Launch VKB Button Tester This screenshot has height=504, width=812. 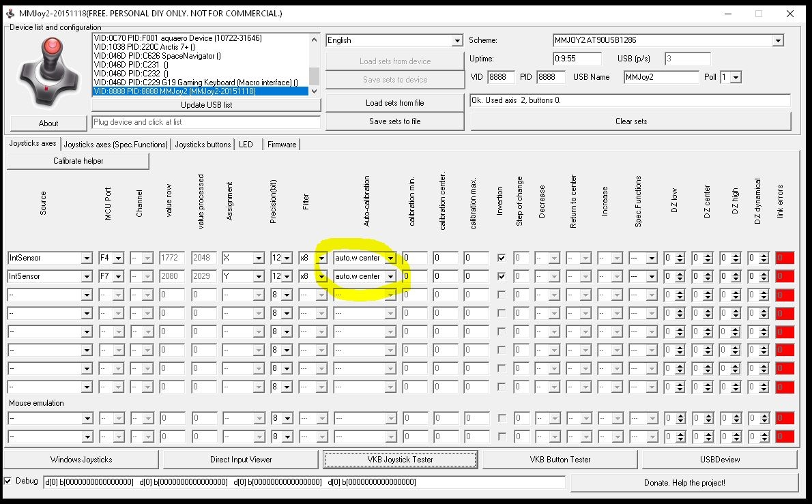click(x=560, y=460)
